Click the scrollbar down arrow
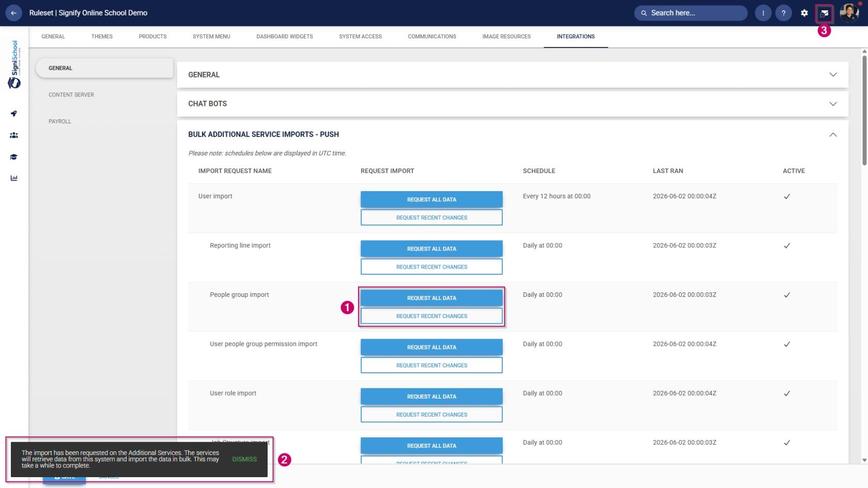This screenshot has width=868, height=488. pyautogui.click(x=864, y=460)
